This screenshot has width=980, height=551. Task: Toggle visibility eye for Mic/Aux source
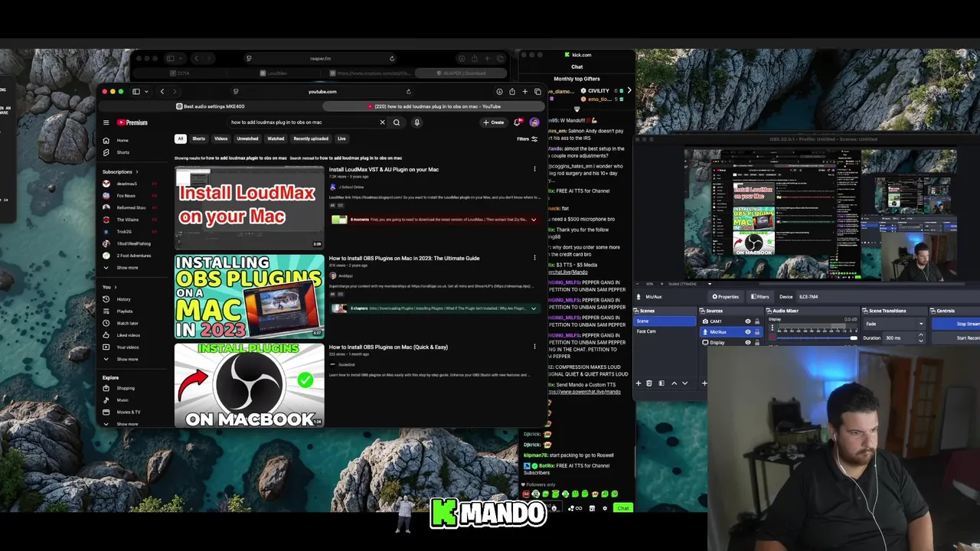[x=748, y=332]
